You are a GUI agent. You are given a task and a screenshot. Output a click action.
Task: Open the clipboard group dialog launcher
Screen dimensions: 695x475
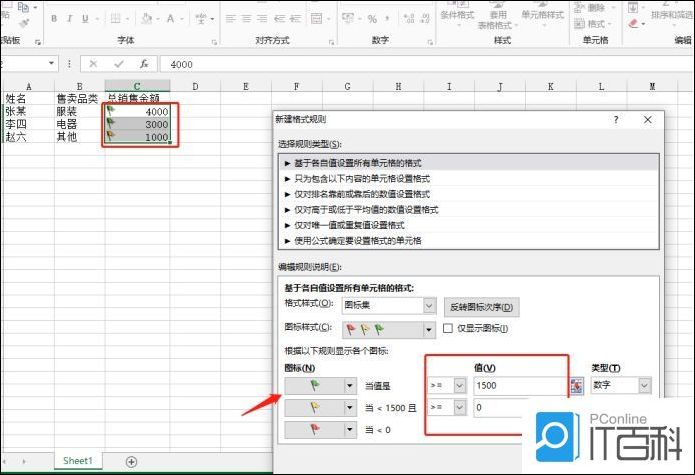pos(38,42)
